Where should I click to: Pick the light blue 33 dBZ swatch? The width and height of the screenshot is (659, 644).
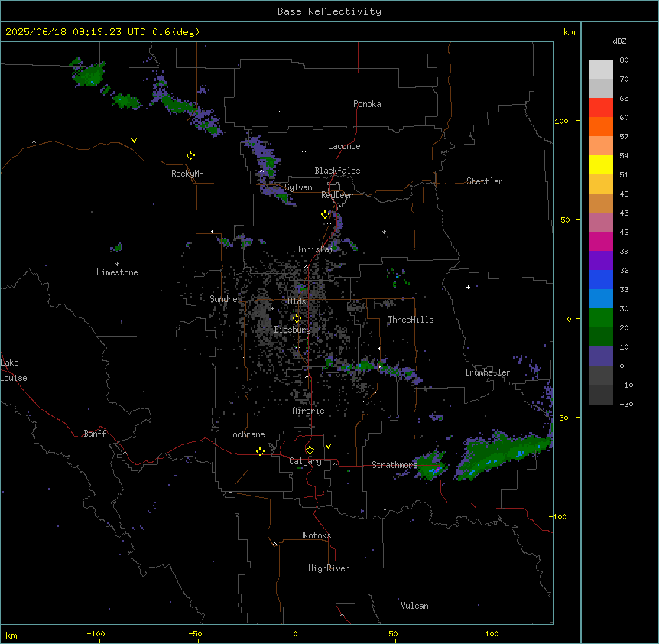coord(601,299)
